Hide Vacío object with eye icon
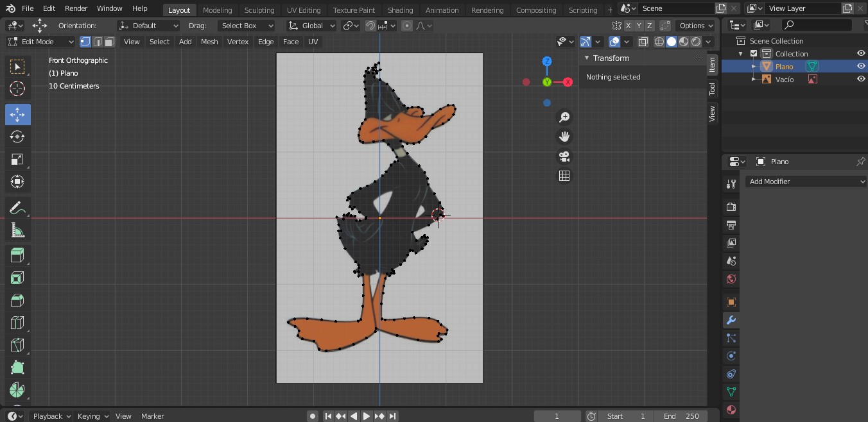868x422 pixels. click(x=861, y=80)
